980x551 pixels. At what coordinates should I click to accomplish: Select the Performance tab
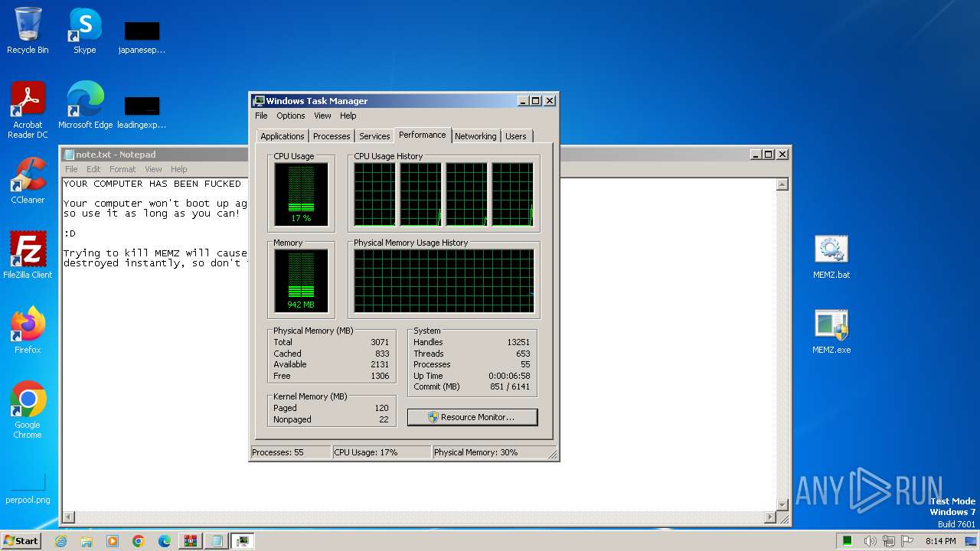(x=423, y=135)
